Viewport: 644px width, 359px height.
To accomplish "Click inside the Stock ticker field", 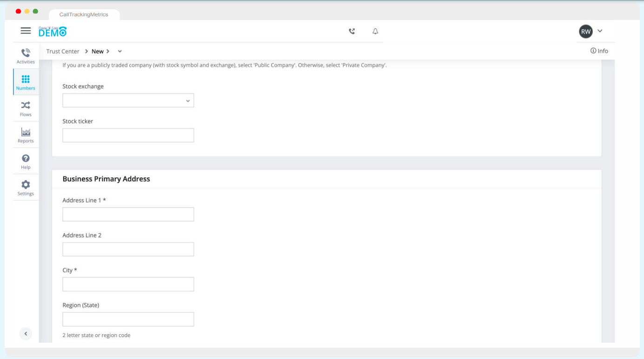I will pyautogui.click(x=128, y=135).
